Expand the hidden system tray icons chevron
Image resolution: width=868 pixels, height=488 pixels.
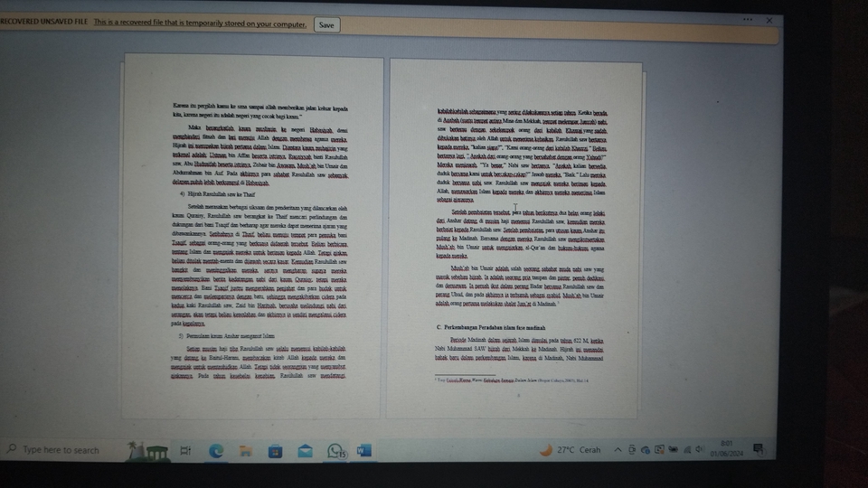[618, 450]
